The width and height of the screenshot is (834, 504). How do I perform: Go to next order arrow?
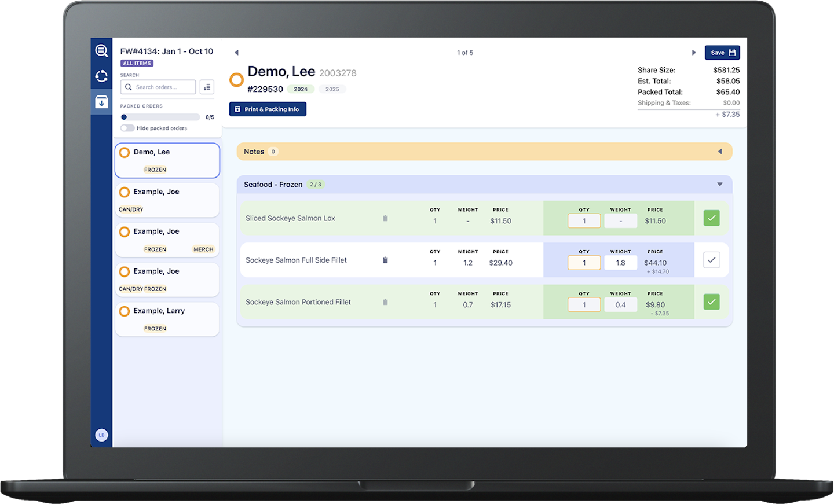(693, 53)
